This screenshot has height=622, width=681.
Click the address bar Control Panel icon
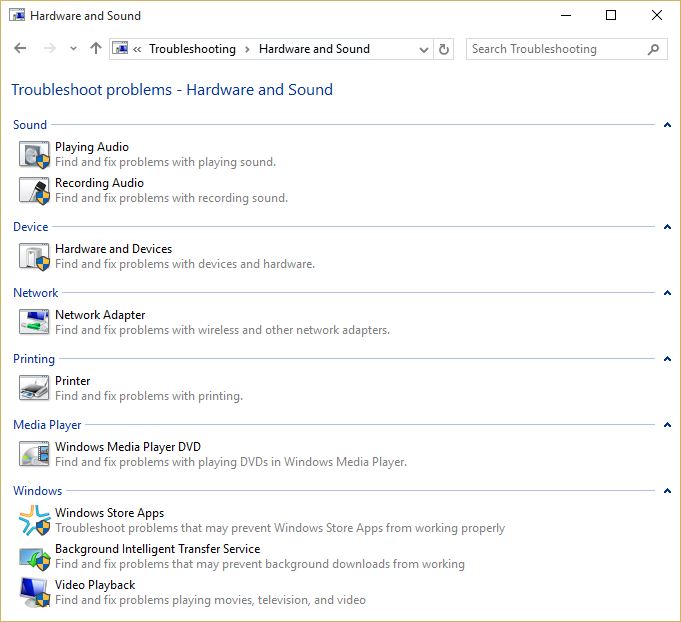[120, 49]
